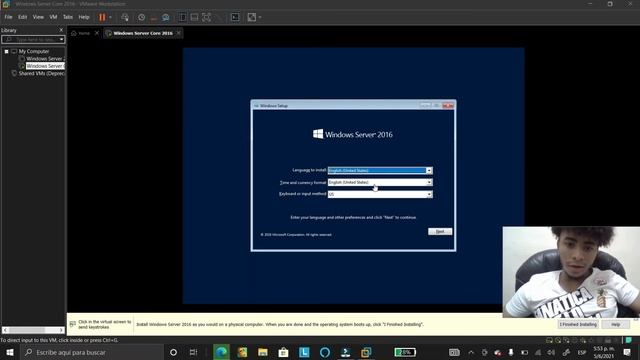
Task: Select My Computer in the library tree
Action: click(x=33, y=51)
